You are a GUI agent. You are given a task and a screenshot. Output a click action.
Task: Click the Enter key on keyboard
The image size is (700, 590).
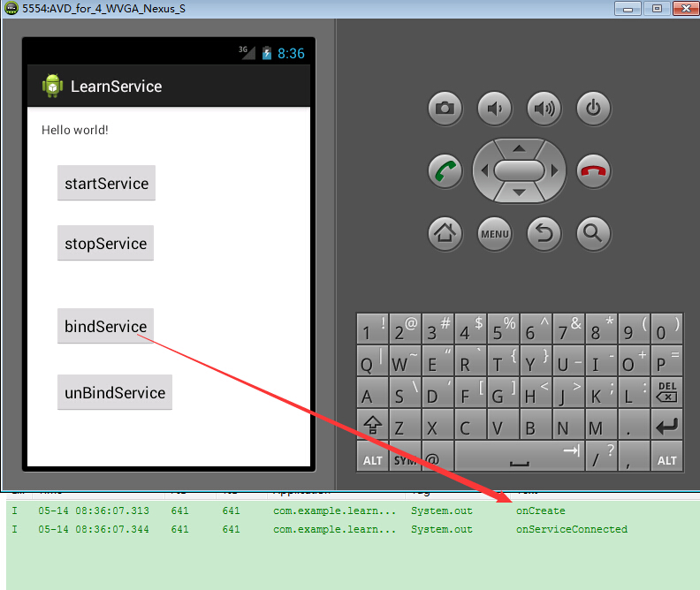pyautogui.click(x=667, y=425)
